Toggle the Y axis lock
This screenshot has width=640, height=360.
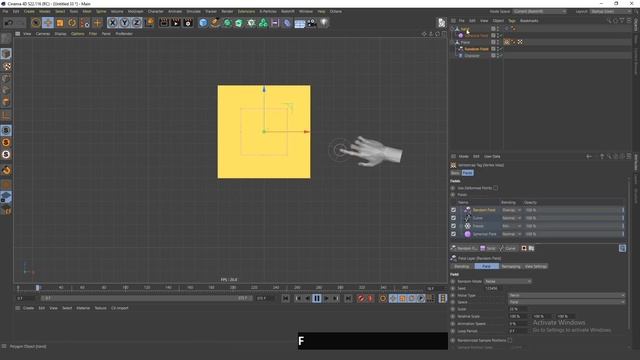(124, 23)
